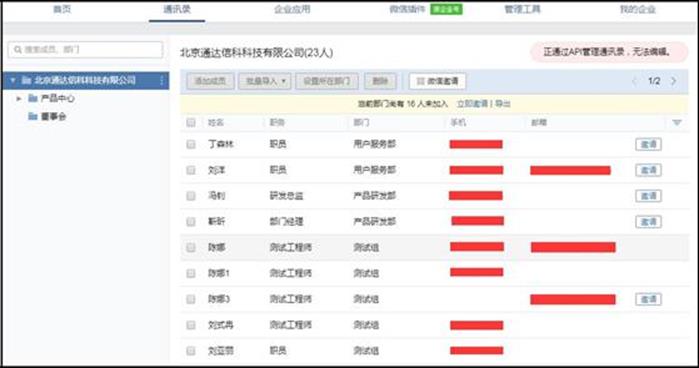Click the 研发总监 job title cell
Screen dimensions: 699x368
(286, 196)
